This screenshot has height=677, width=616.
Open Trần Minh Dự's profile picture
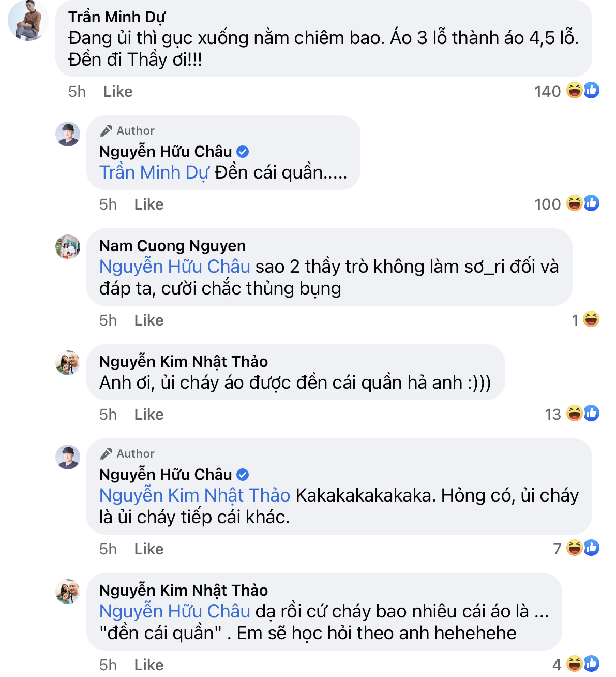coord(28,21)
